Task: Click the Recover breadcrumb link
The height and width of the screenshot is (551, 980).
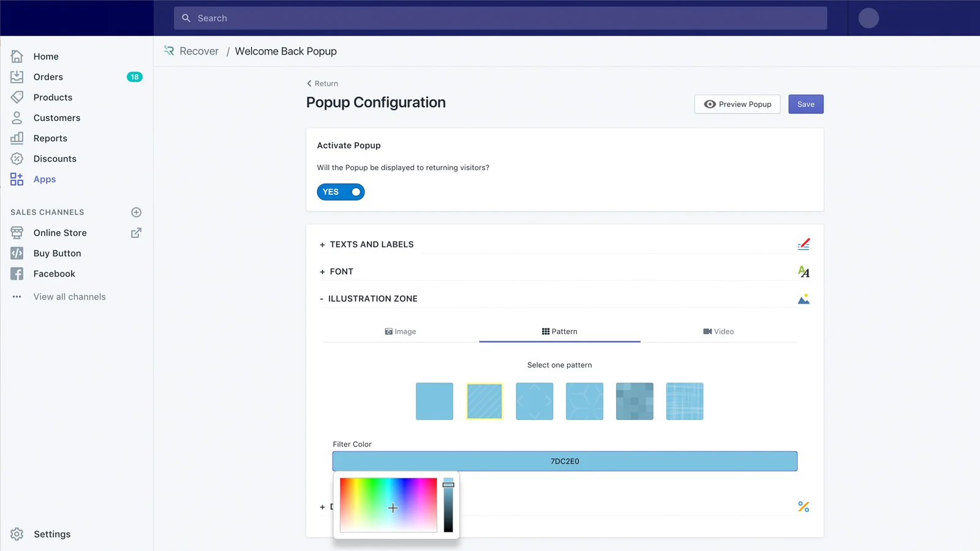Action: coord(199,51)
